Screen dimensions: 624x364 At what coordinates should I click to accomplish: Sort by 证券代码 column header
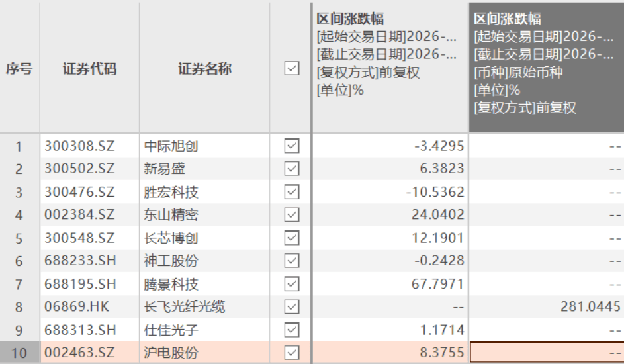[x=89, y=68]
